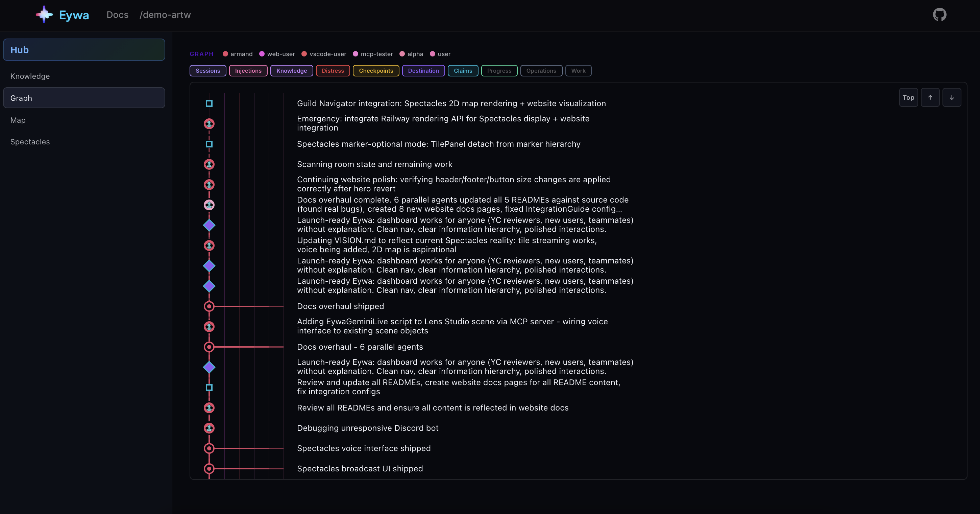Open the GitHub repository icon

(939, 15)
